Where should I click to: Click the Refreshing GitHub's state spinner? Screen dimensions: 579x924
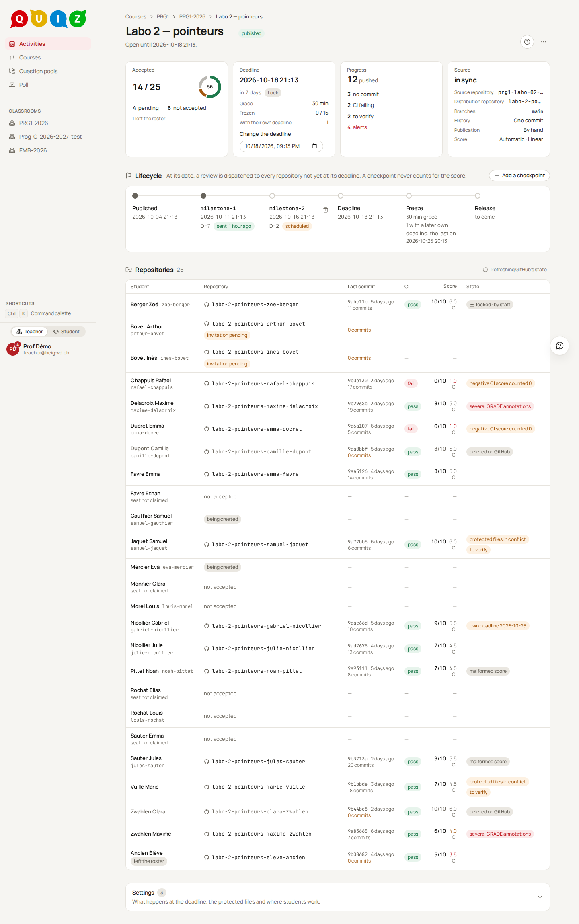coord(485,270)
